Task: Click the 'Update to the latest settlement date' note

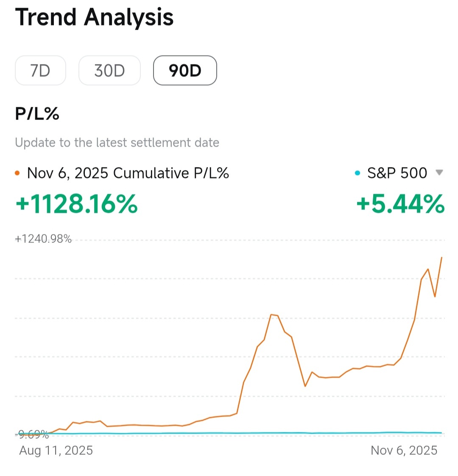Action: [117, 142]
